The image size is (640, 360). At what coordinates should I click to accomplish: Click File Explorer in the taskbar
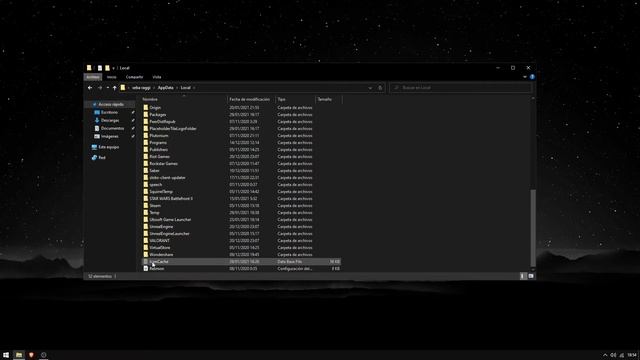click(x=19, y=355)
